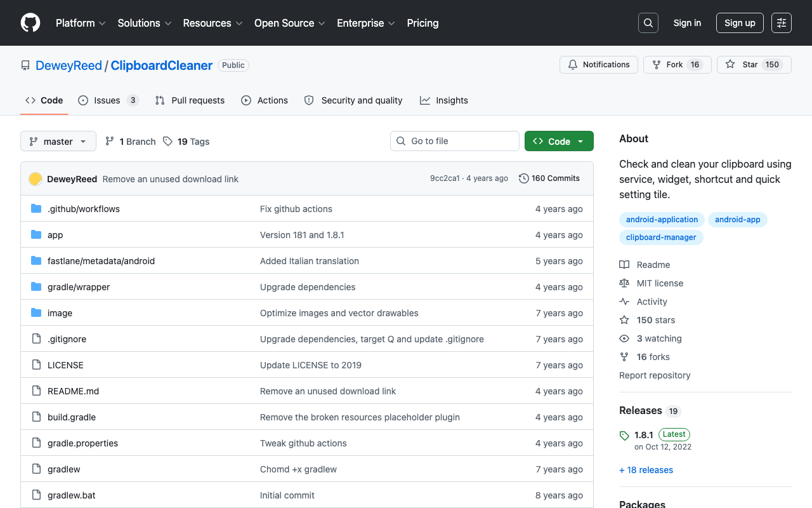Click the Sign up button
The height and width of the screenshot is (508, 812).
[740, 23]
